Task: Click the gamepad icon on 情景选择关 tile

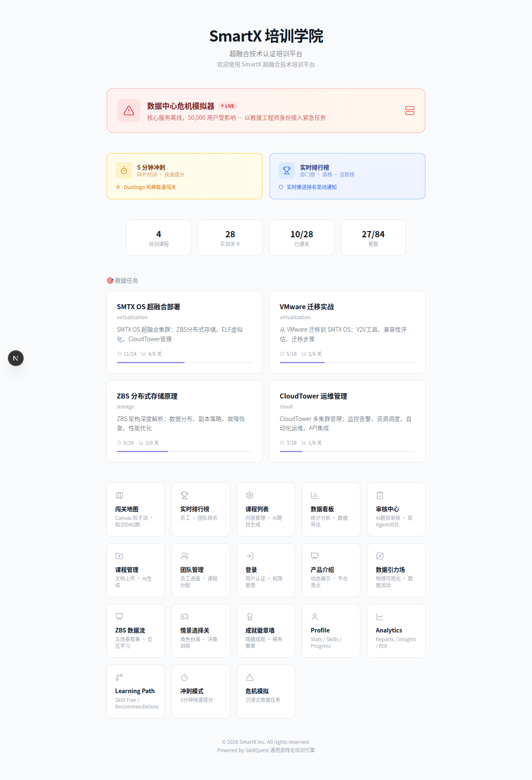Action: coord(185,617)
